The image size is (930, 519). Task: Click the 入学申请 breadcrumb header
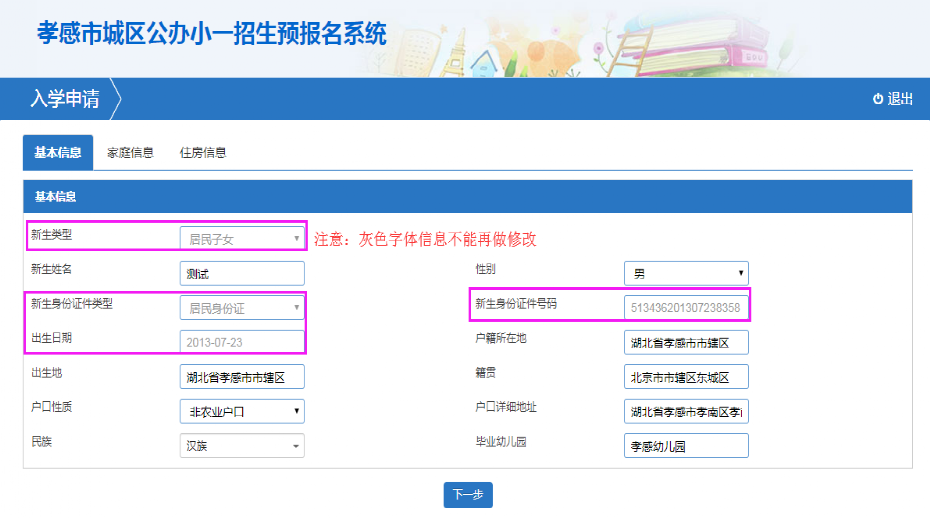click(65, 99)
